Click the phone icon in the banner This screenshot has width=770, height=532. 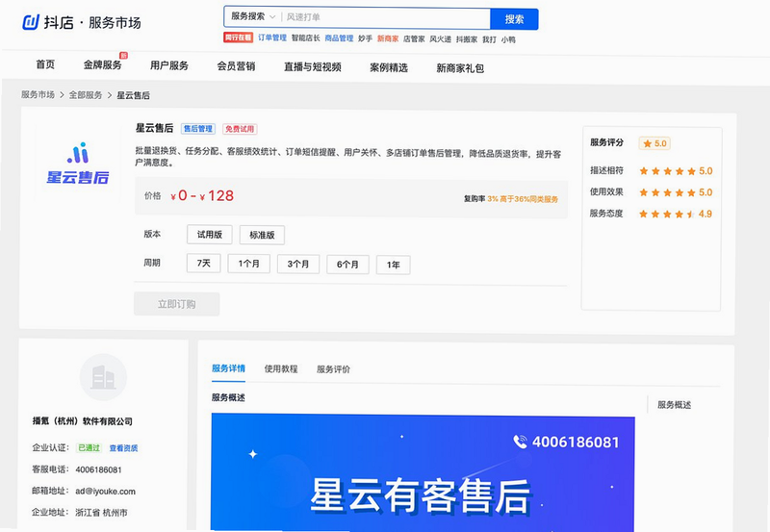(521, 442)
